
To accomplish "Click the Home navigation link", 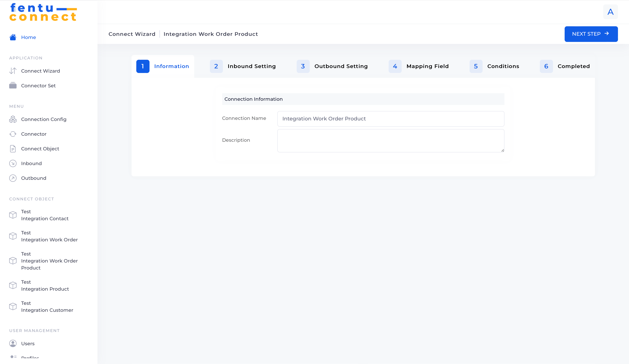I will click(x=29, y=37).
